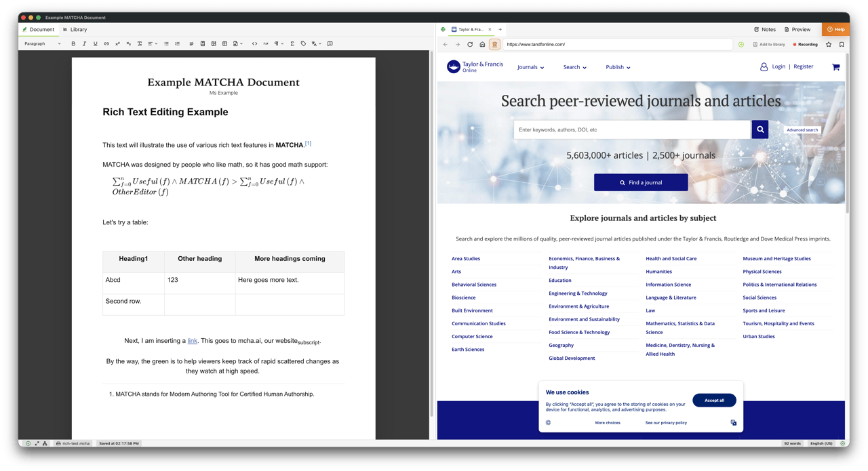This screenshot has width=868, height=471.
Task: Open the language translate dropdown in toolbar
Action: point(316,43)
